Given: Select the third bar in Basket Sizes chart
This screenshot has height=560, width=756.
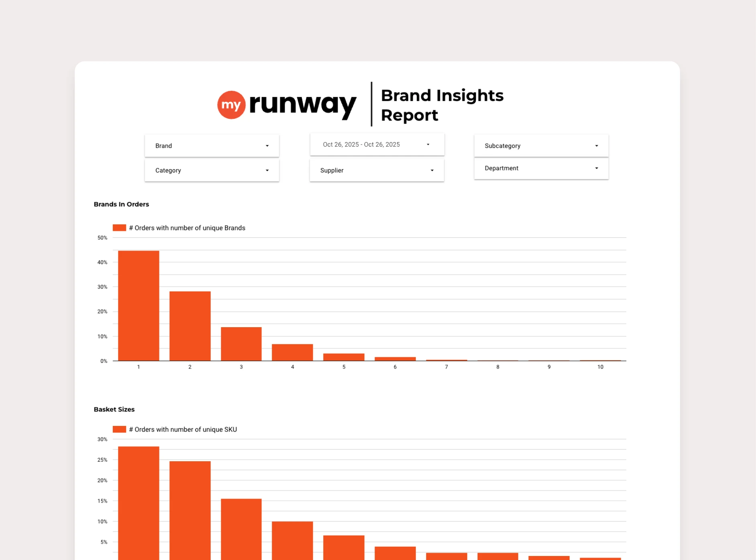Looking at the screenshot, I should 241,529.
